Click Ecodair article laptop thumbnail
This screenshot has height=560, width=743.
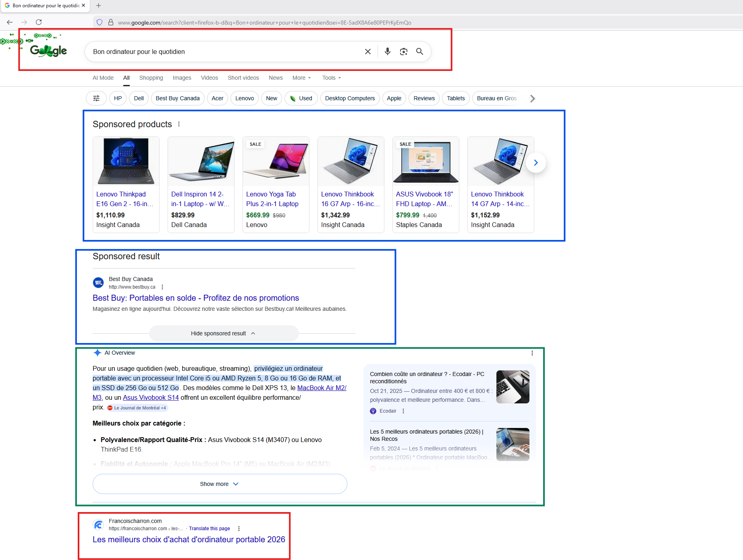coord(513,387)
